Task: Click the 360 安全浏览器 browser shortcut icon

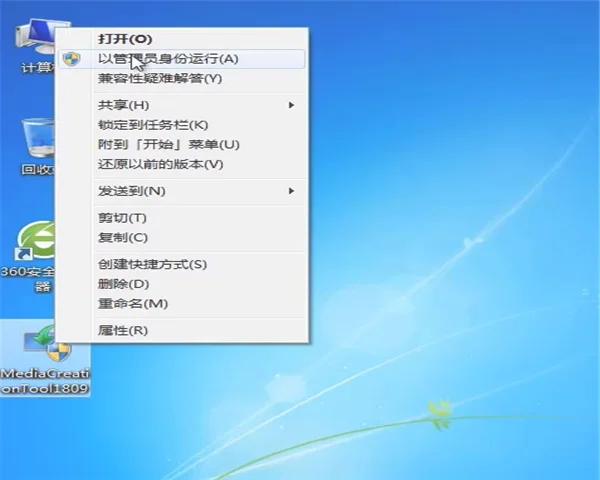Action: coord(35,242)
